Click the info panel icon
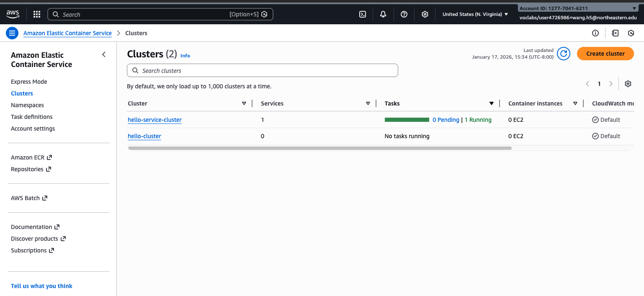The height and width of the screenshot is (296, 644). [595, 33]
